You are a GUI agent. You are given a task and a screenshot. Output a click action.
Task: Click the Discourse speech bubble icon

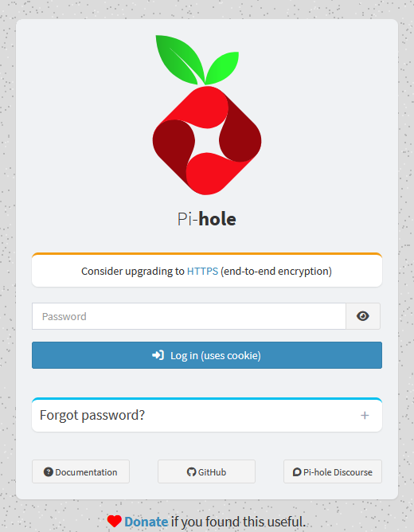(297, 472)
